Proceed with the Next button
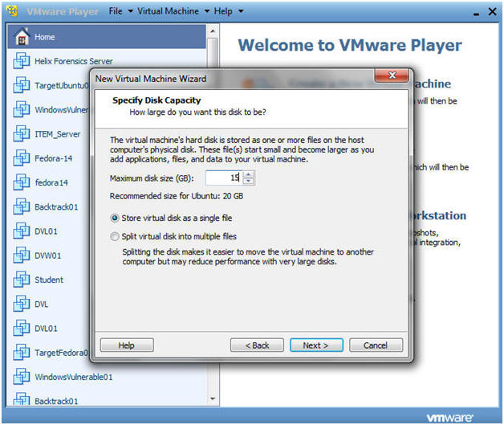Image resolution: width=504 pixels, height=425 pixels. tap(317, 345)
